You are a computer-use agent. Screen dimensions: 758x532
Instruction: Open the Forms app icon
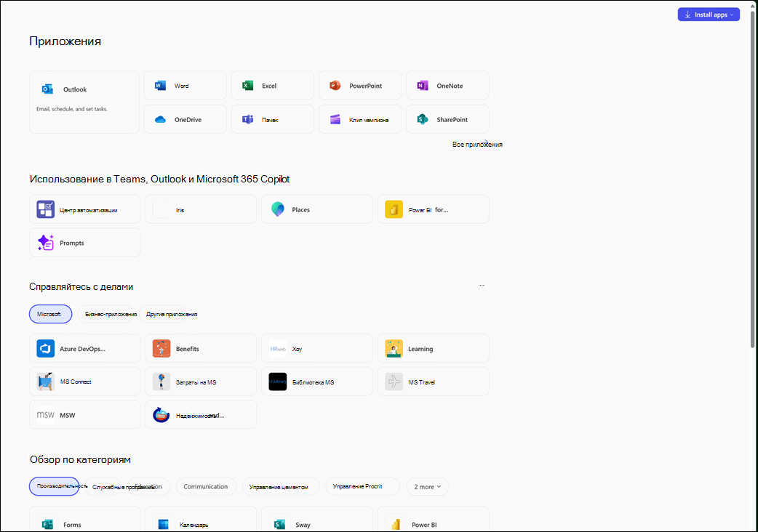click(x=47, y=524)
